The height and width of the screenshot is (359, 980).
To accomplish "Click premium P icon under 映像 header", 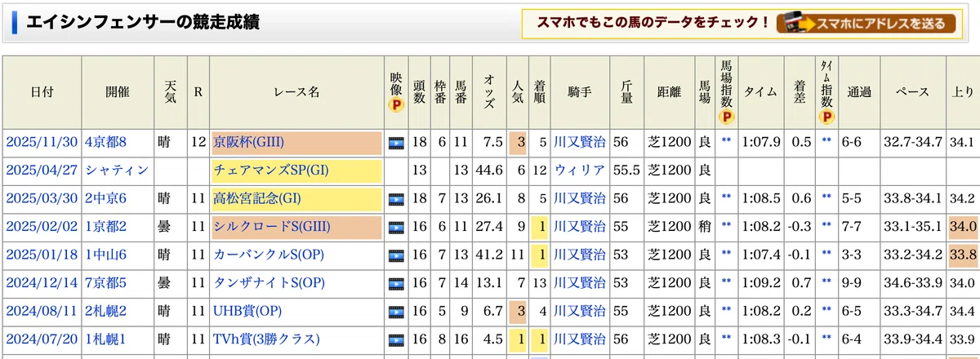I will (x=396, y=105).
